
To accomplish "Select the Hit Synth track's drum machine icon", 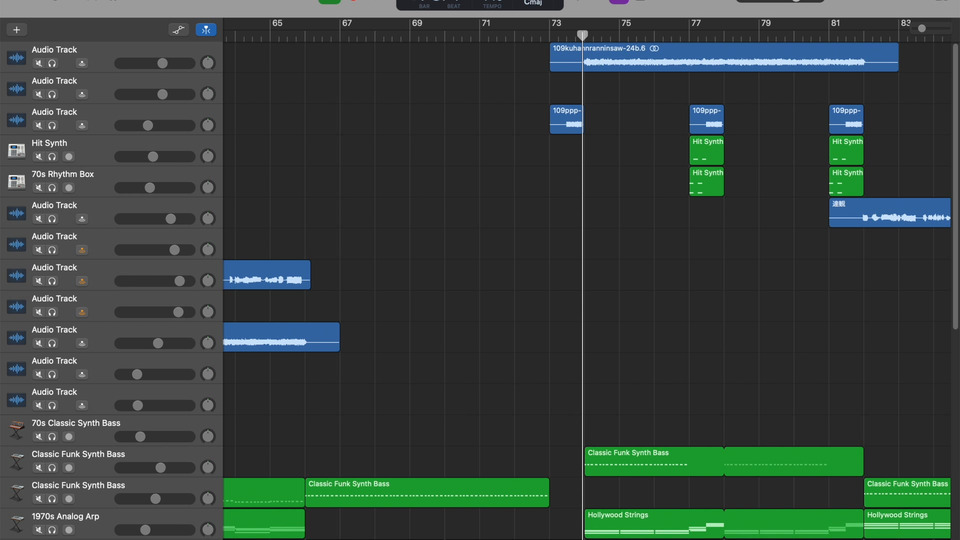I will pyautogui.click(x=17, y=150).
